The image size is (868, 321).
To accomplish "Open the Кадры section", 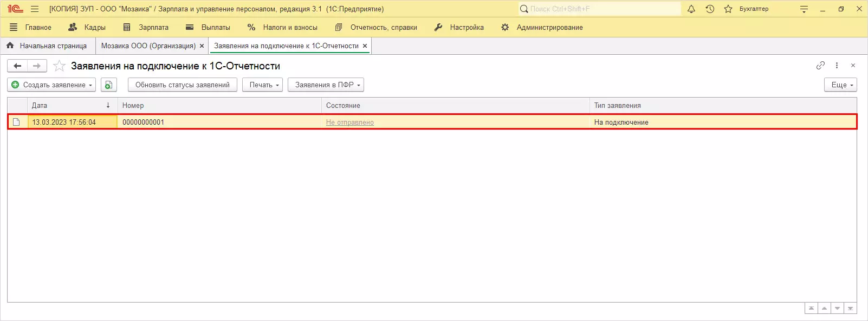I will (87, 27).
